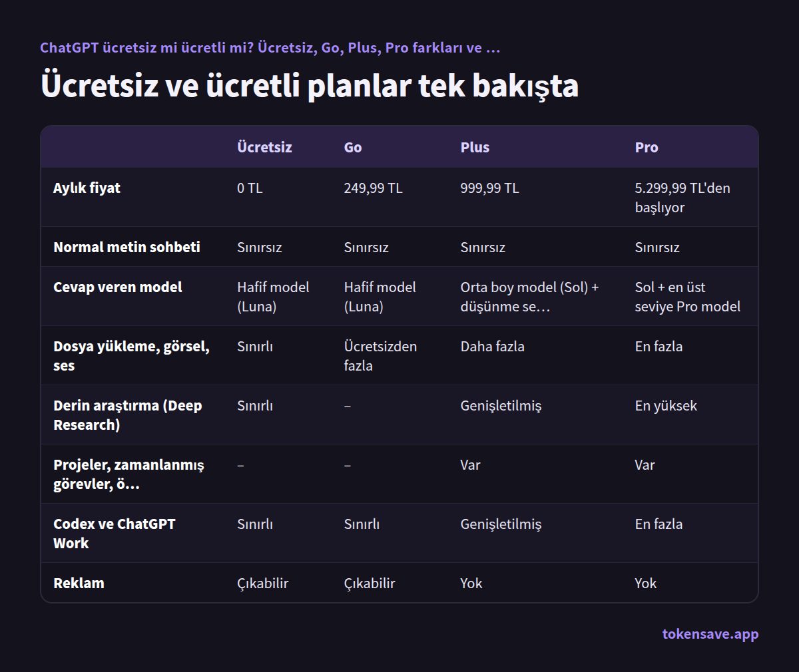Click 'Var' under the Pro column
This screenshot has height=672, width=799.
(x=645, y=465)
